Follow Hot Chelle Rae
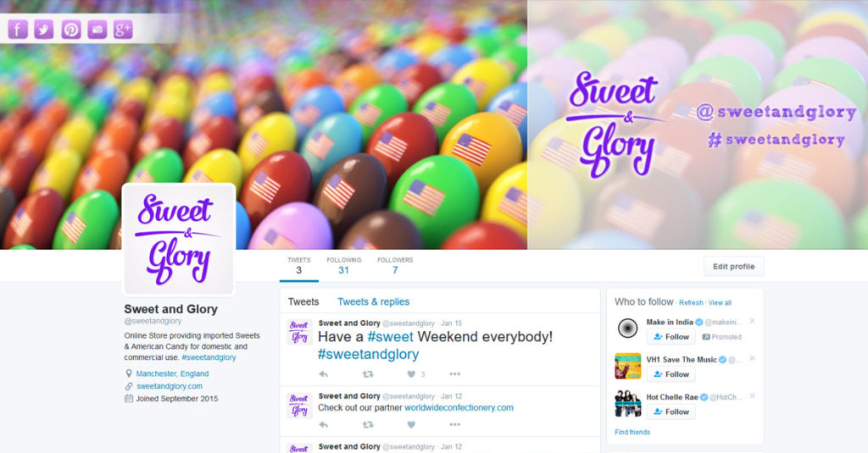 tap(671, 412)
